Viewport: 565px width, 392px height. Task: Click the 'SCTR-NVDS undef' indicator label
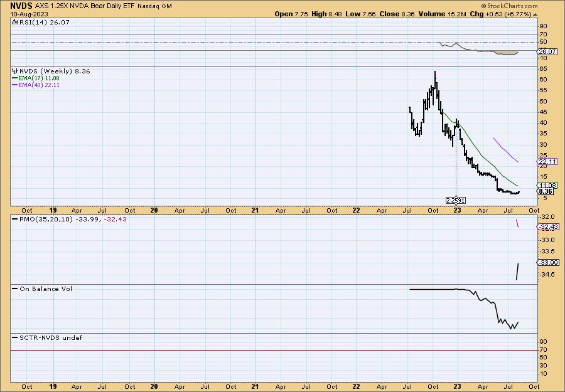pyautogui.click(x=51, y=337)
